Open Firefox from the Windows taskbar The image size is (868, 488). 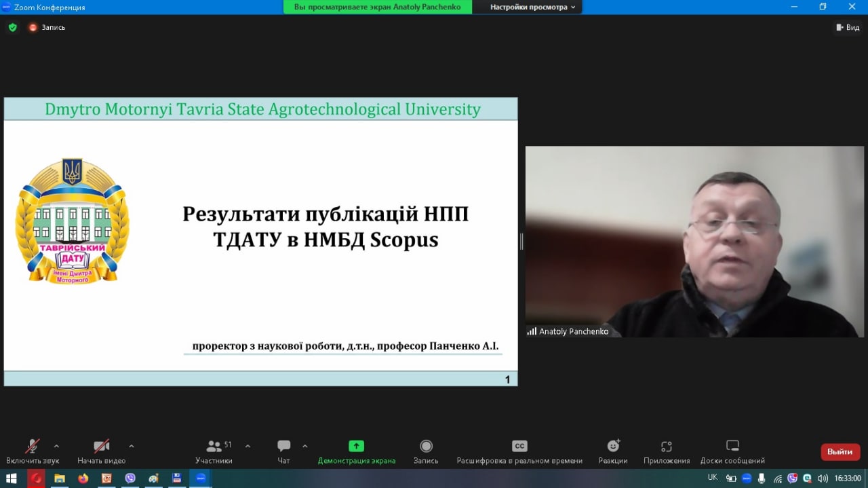pos(83,478)
